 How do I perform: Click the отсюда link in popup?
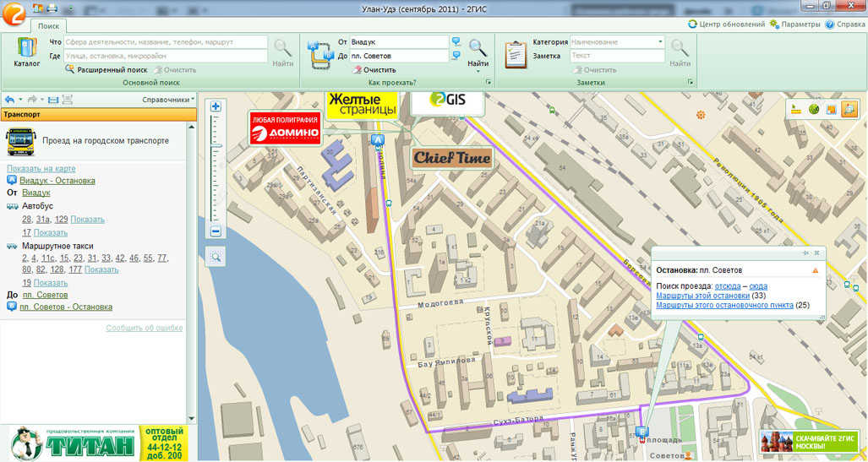pos(728,286)
